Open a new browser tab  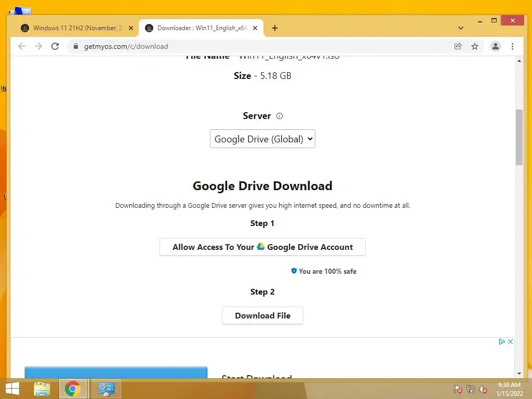(275, 28)
